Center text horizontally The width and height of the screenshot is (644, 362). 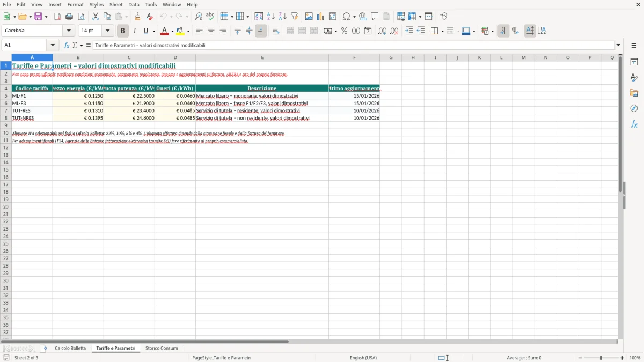click(211, 31)
